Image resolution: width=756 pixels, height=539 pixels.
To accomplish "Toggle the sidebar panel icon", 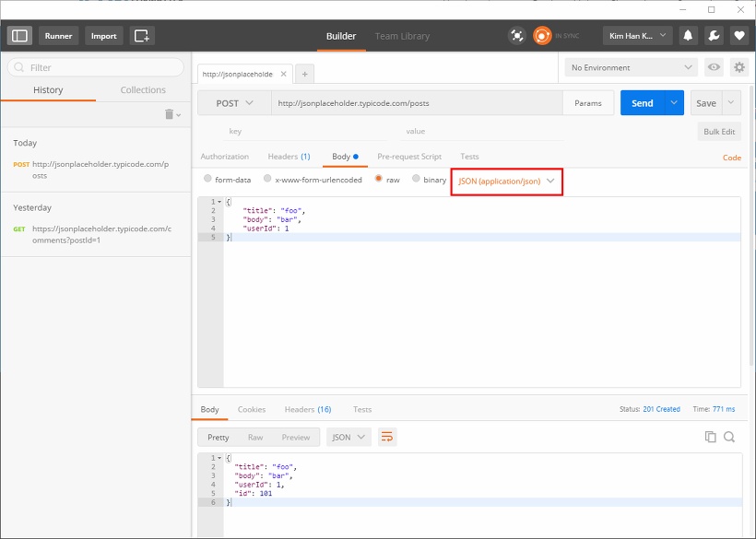I will pyautogui.click(x=19, y=36).
